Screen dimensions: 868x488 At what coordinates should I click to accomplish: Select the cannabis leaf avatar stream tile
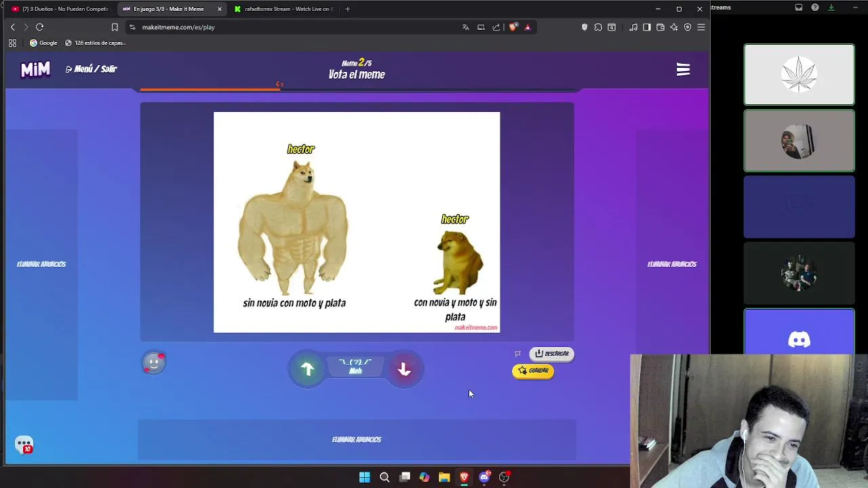click(800, 75)
